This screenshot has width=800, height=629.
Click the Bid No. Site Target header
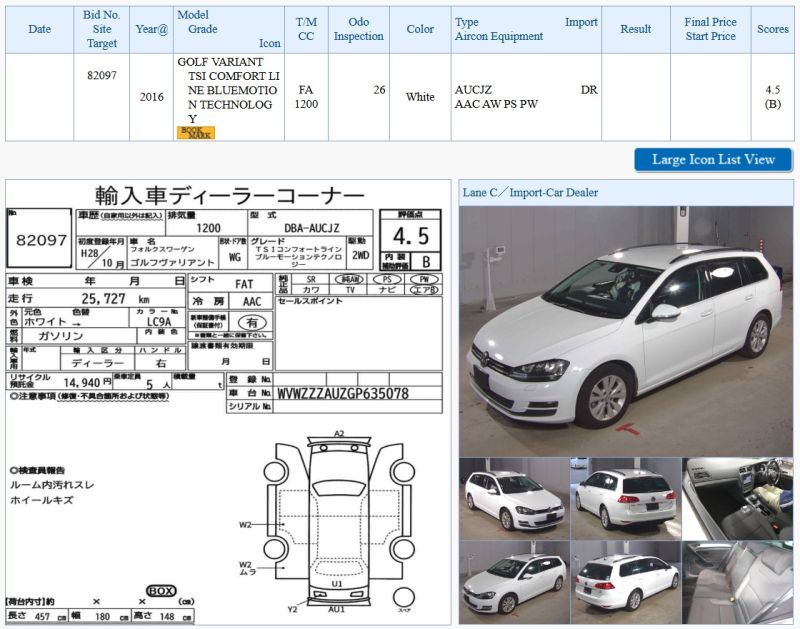point(102,30)
